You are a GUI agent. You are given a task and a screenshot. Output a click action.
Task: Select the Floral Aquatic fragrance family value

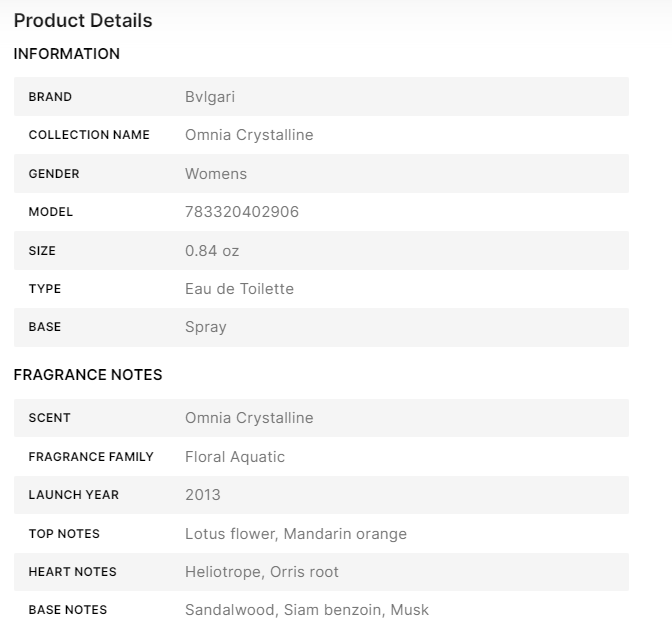point(235,457)
